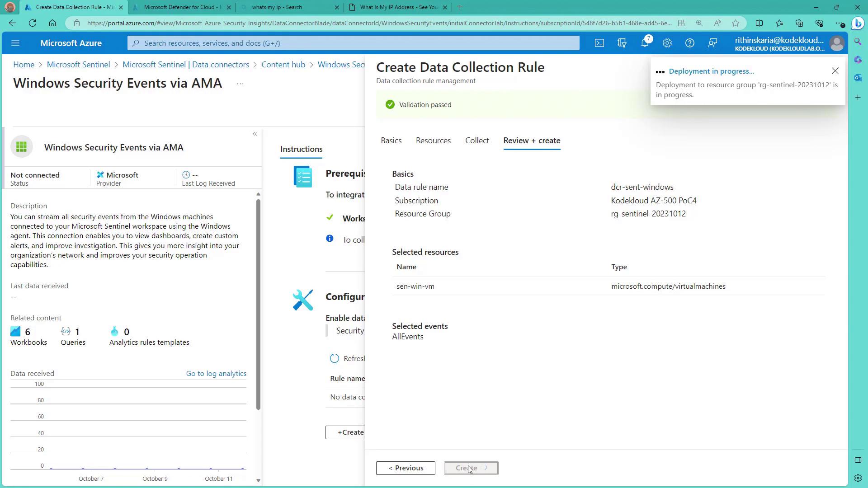The width and height of the screenshot is (868, 488).
Task: Switch to the Collect tab
Action: (x=477, y=141)
